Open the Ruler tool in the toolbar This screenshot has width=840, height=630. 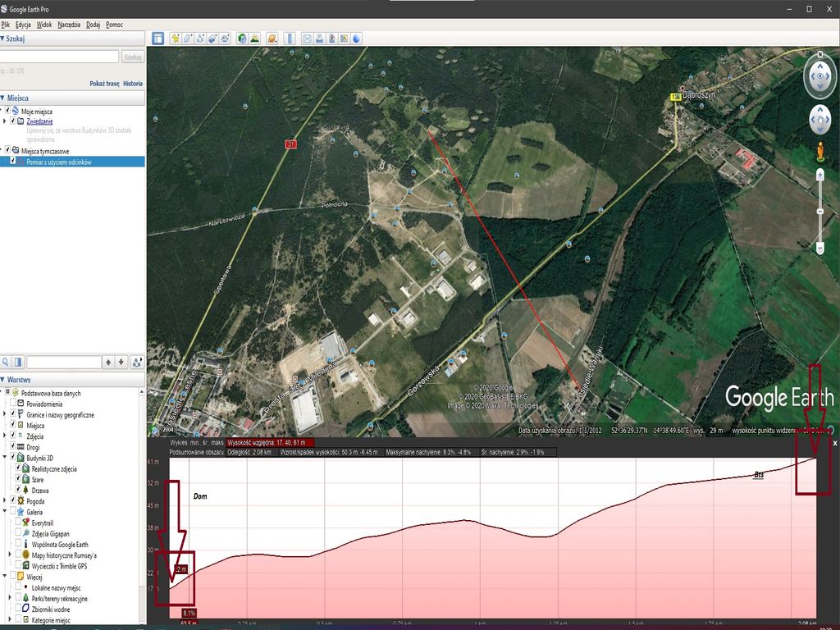(290, 38)
